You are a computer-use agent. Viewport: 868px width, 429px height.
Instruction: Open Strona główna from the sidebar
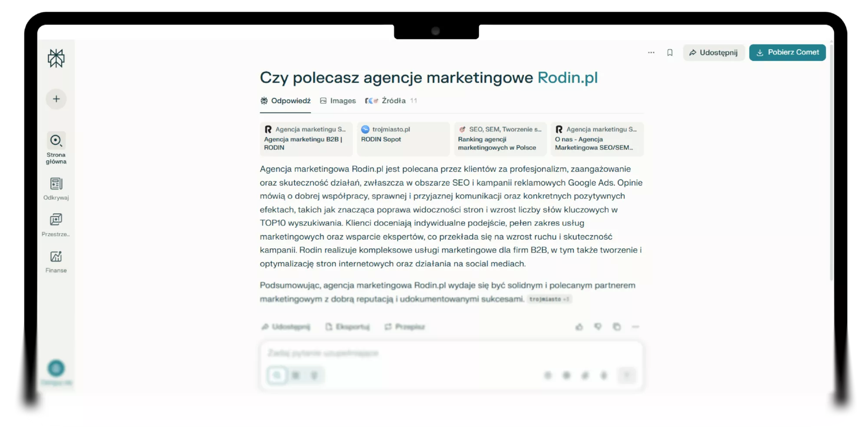(56, 148)
